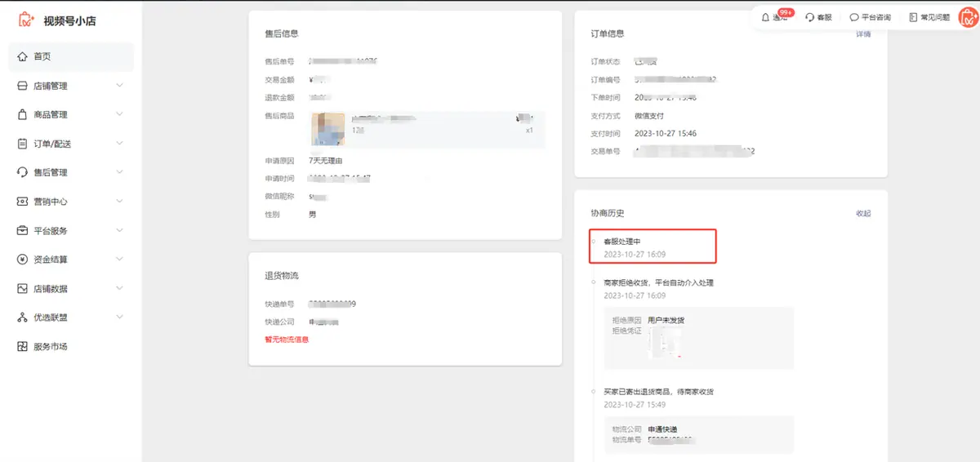
Task: Go to 首页 in the sidebar
Action: (x=71, y=57)
